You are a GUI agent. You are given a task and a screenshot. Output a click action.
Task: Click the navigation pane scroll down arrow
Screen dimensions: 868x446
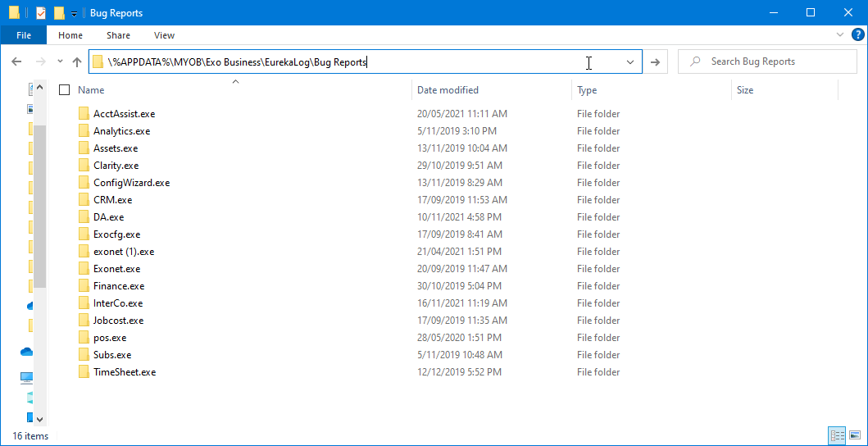[41, 421]
